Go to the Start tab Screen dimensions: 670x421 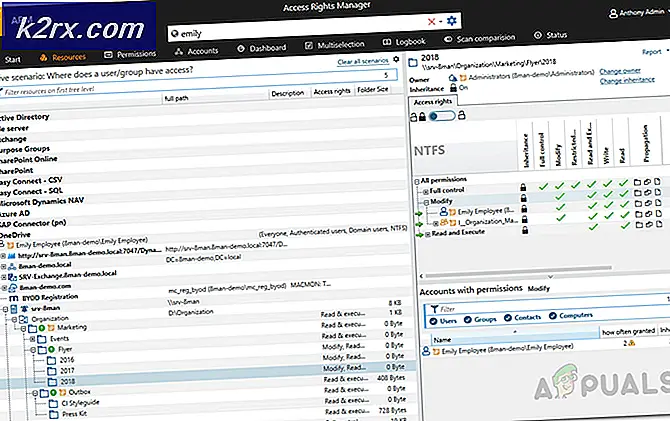[12, 59]
